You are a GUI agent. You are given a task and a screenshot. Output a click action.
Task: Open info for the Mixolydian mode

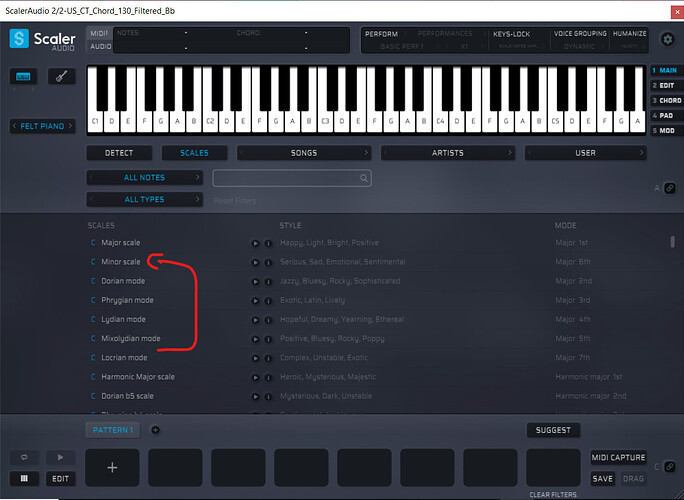coord(268,339)
